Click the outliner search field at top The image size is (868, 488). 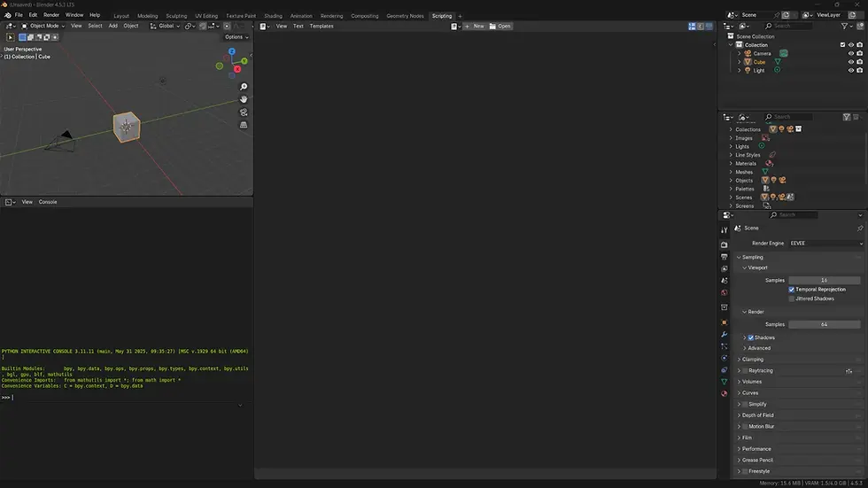click(x=788, y=26)
